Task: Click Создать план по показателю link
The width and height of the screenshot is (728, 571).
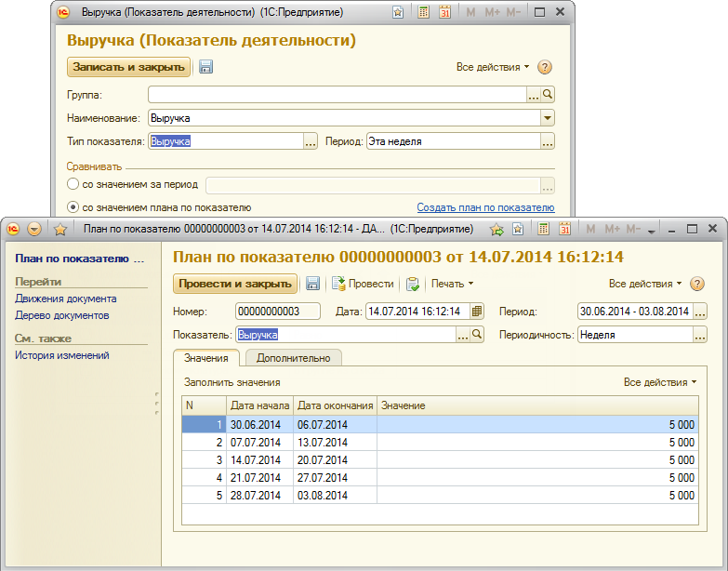Action: [485, 207]
